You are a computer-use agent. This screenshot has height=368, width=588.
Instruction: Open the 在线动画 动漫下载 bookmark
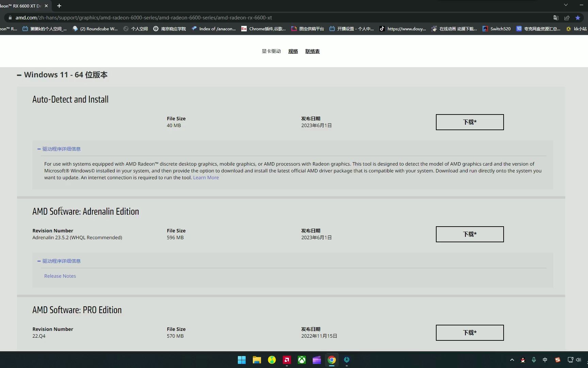454,29
